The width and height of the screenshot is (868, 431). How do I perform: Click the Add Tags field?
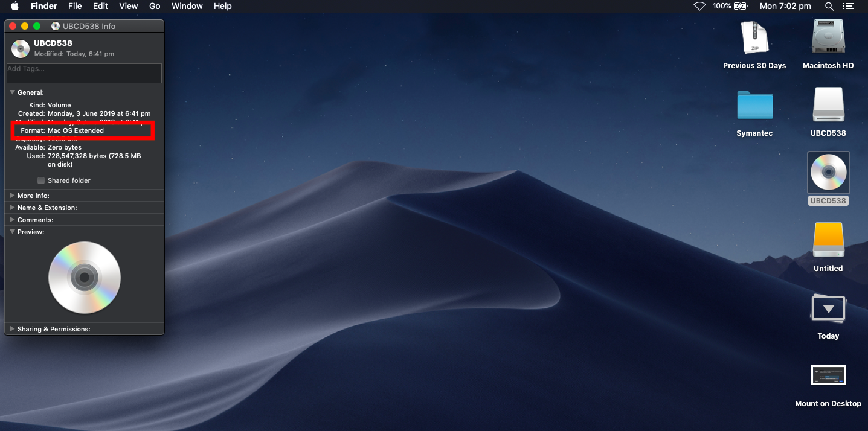[84, 73]
